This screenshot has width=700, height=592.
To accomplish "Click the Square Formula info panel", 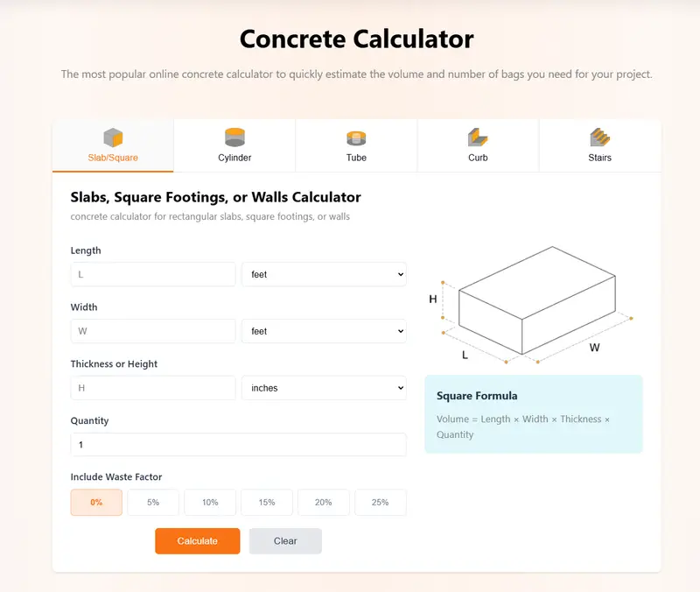I will 533,414.
